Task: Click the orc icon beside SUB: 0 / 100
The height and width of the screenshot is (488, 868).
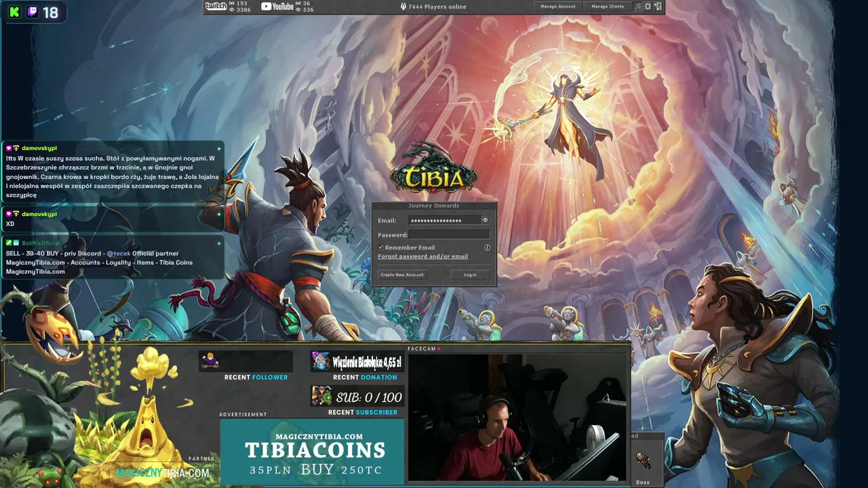Action: point(321,396)
